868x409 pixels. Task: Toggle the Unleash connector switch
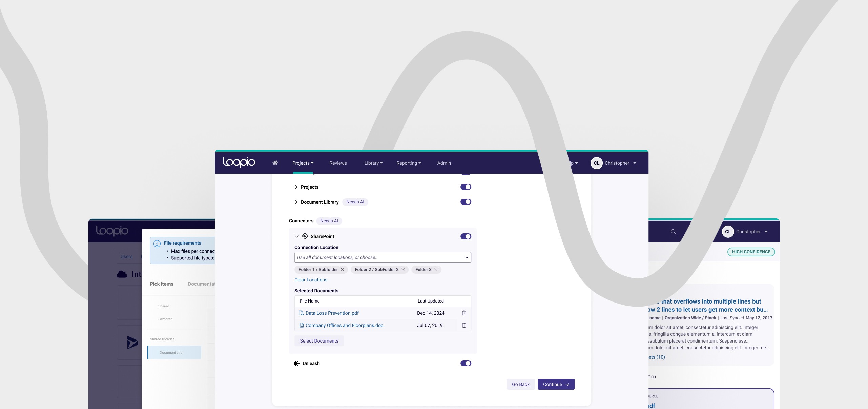[x=466, y=363]
